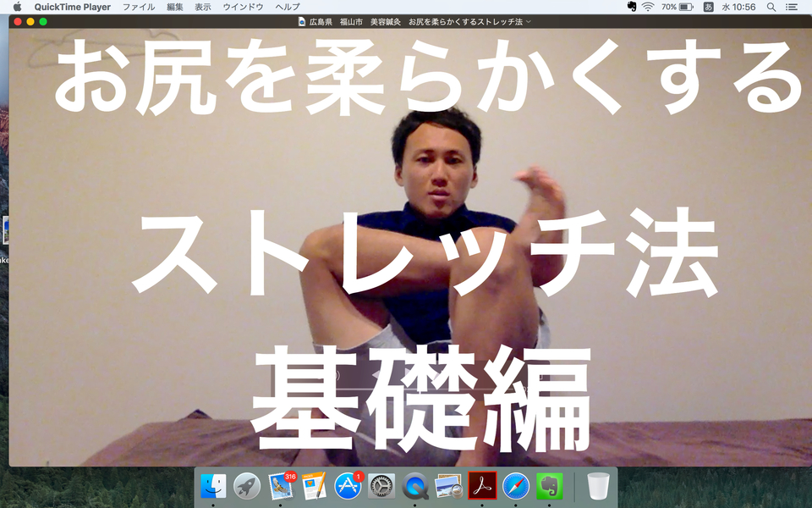Zoom the QuickTime window with the green button

pyautogui.click(x=43, y=22)
